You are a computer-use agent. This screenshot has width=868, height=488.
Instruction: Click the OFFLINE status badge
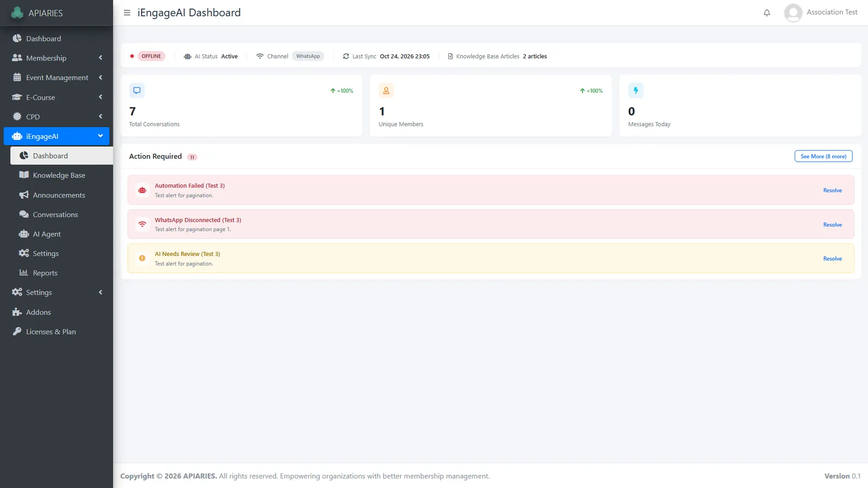point(151,56)
